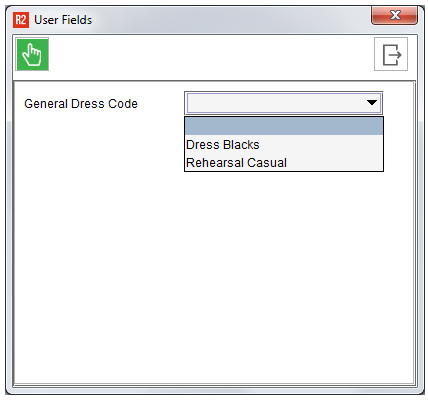Click the R2 application logo
The height and width of the screenshot is (402, 428).
click(21, 20)
